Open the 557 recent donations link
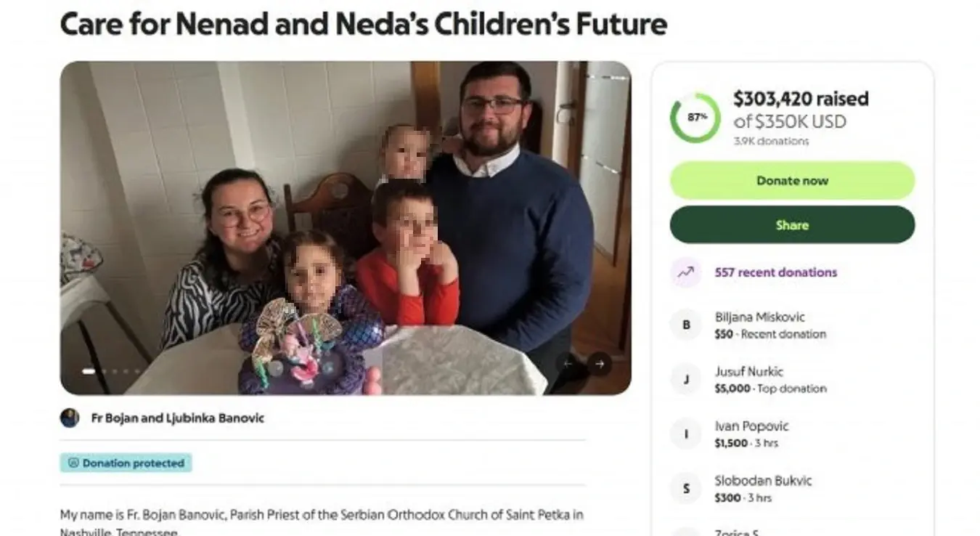Viewport: 980px width, 536px height. click(775, 272)
